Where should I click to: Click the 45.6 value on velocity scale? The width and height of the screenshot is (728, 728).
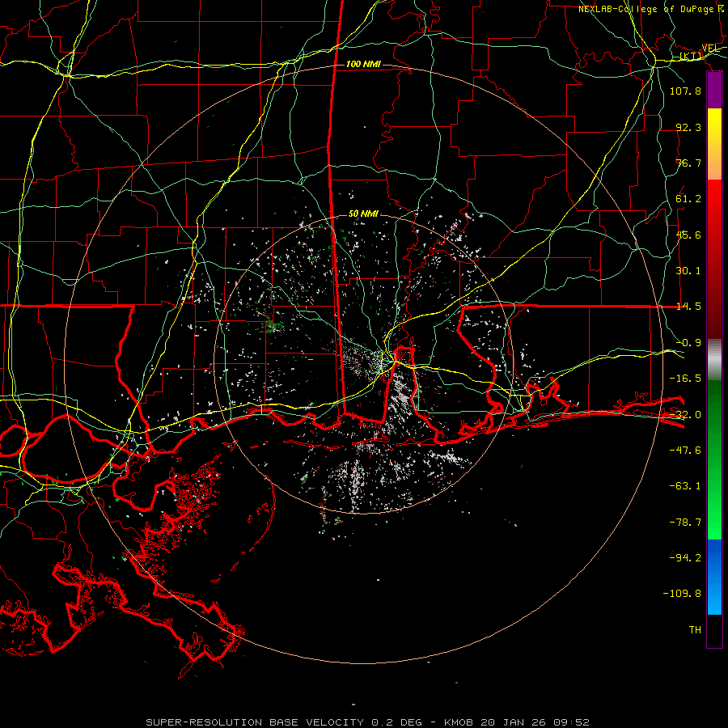tap(688, 235)
